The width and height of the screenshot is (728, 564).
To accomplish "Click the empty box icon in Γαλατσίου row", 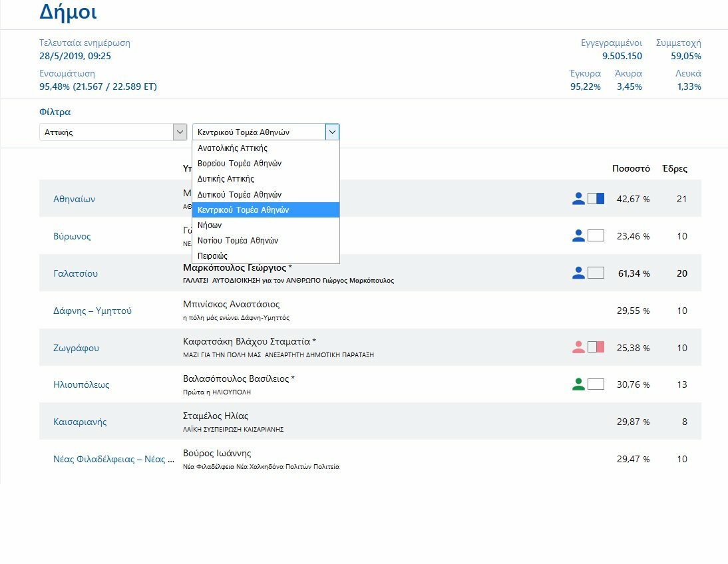I will (596, 273).
